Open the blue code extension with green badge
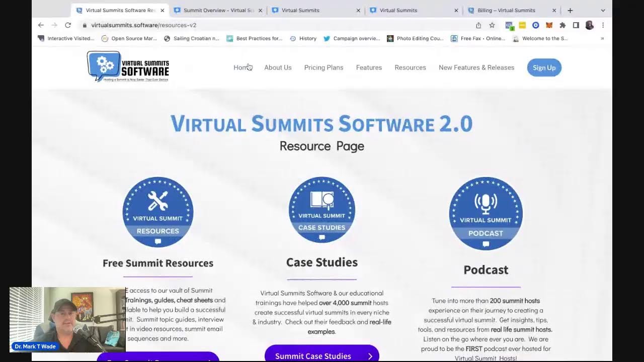Image resolution: width=644 pixels, height=362 pixels. (509, 25)
